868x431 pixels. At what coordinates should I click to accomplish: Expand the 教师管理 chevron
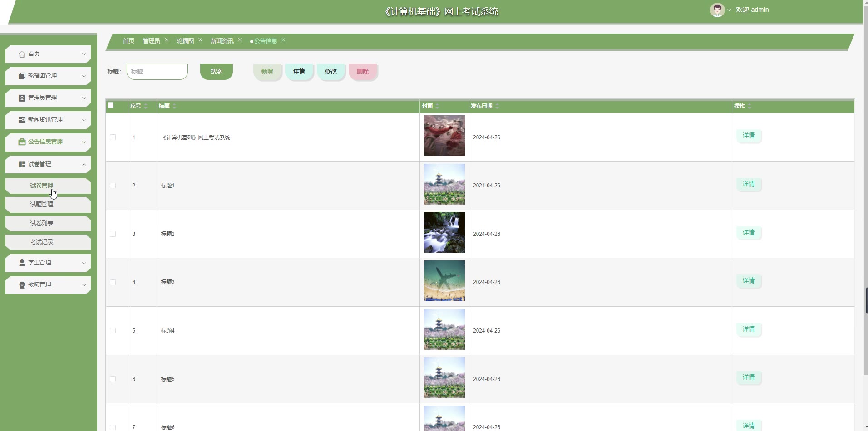(x=84, y=285)
